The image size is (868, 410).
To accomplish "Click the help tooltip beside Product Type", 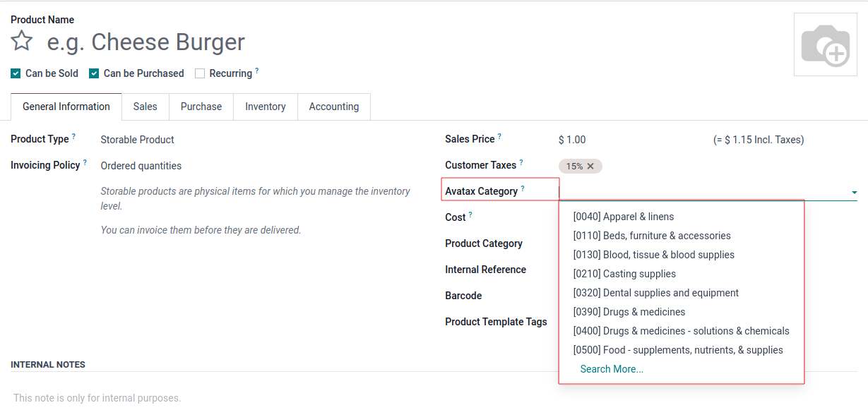I will pos(73,135).
